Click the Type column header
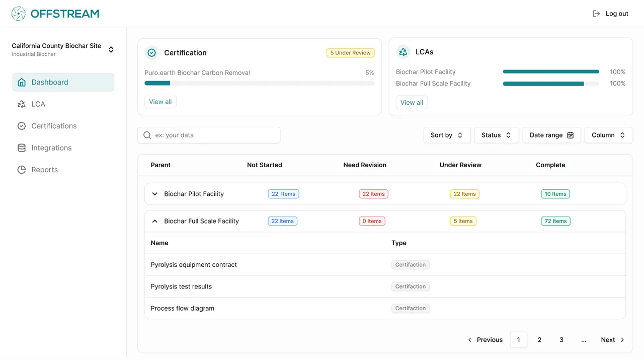The image size is (644, 360). [399, 243]
